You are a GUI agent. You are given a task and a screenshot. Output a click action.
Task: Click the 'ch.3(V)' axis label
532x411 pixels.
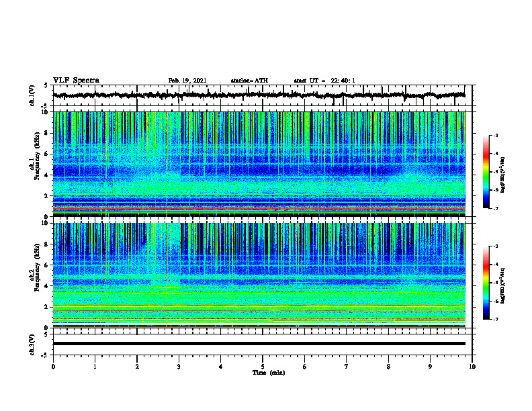32,345
